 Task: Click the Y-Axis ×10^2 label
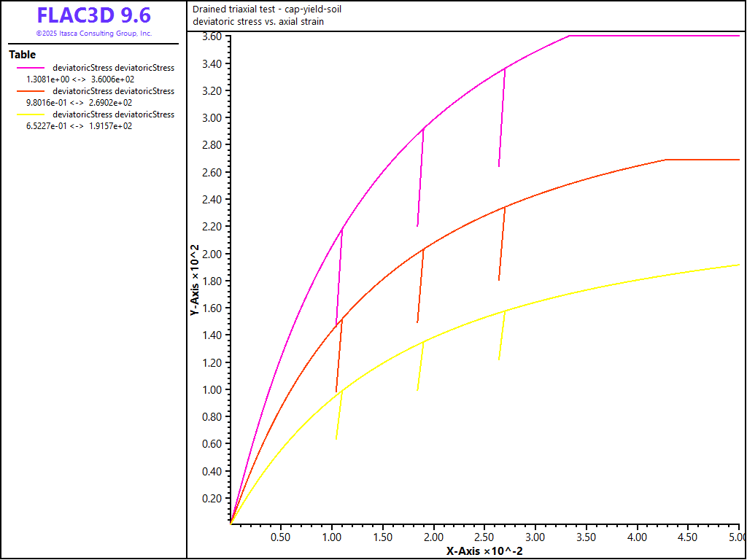195,279
